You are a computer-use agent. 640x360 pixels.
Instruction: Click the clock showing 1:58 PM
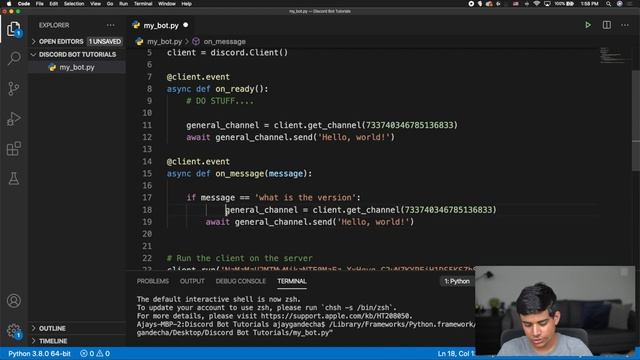[589, 4]
